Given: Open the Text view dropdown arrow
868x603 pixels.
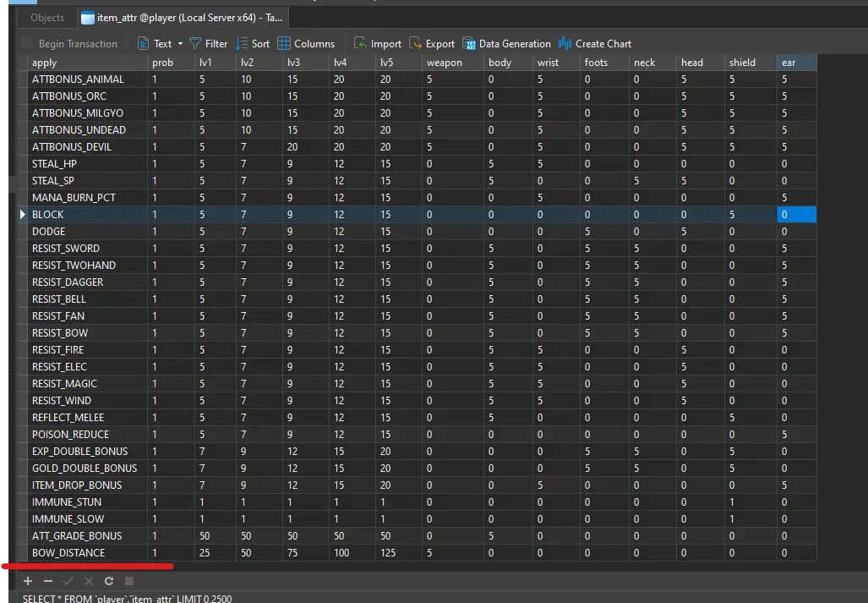Looking at the screenshot, I should click(180, 44).
